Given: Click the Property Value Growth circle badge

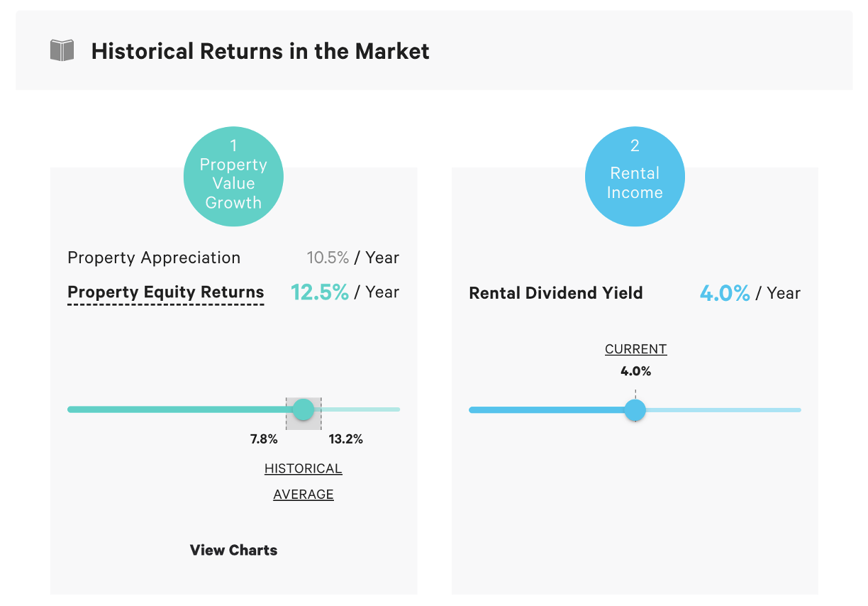Looking at the screenshot, I should [233, 177].
